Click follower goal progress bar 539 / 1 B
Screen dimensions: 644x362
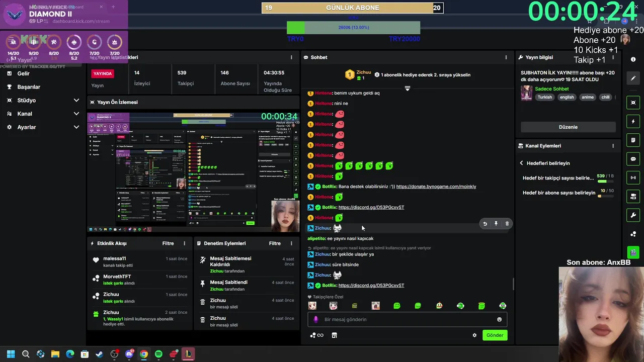pyautogui.click(x=605, y=182)
